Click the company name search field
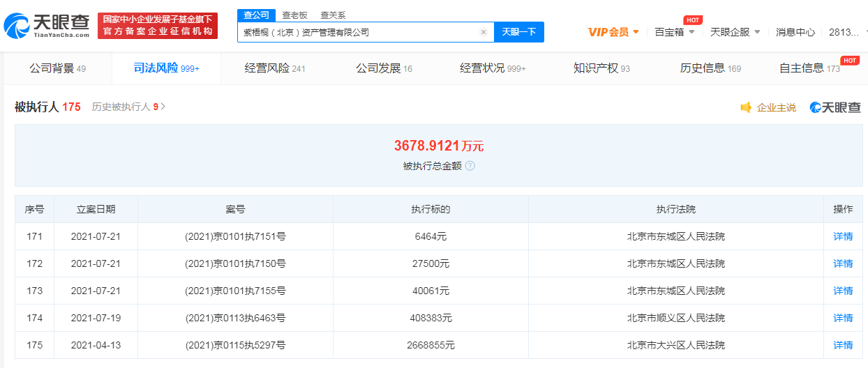 356,32
